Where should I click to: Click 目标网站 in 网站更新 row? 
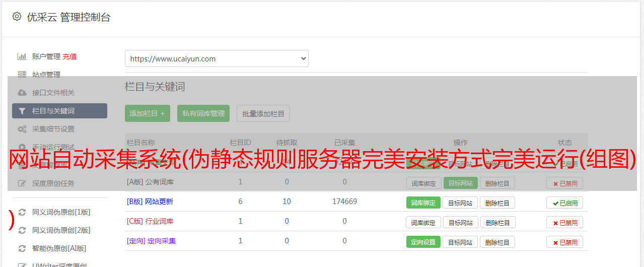(460, 203)
